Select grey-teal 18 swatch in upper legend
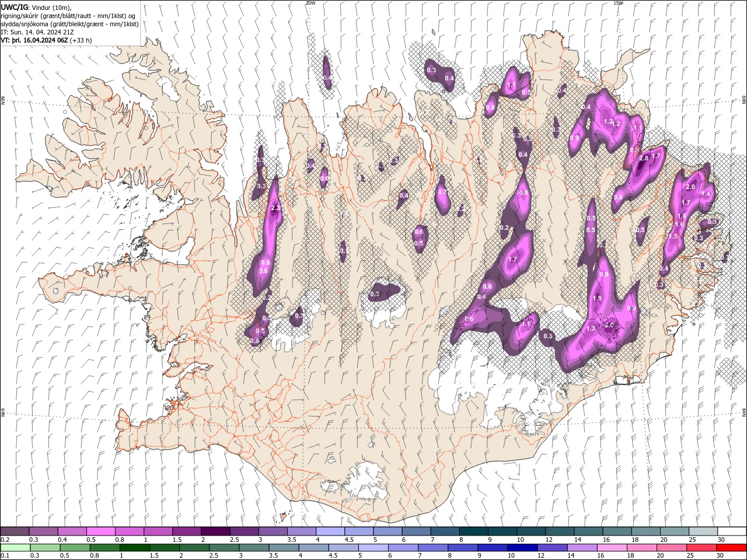This screenshot has width=747, height=560. click(645, 531)
